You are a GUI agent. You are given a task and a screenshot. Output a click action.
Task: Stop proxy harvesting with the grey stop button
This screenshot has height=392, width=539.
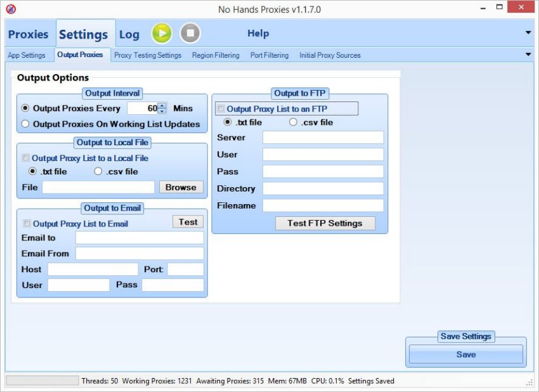190,34
